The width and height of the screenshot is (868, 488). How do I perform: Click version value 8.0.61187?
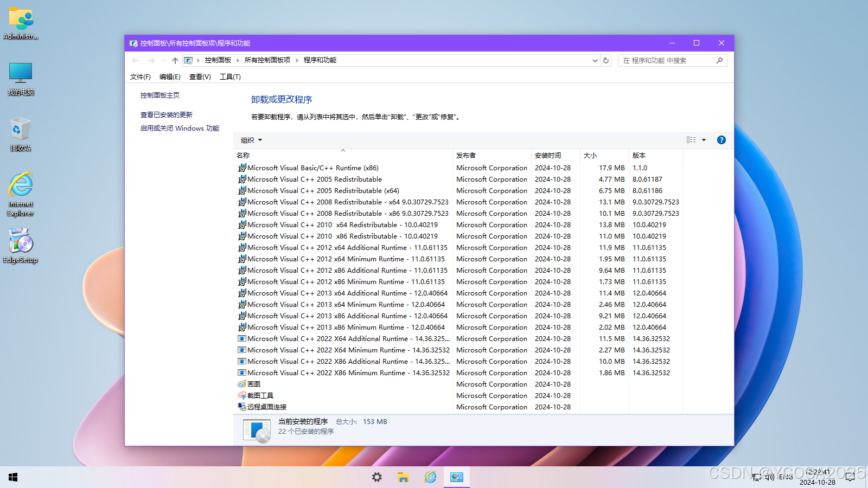pyautogui.click(x=647, y=179)
